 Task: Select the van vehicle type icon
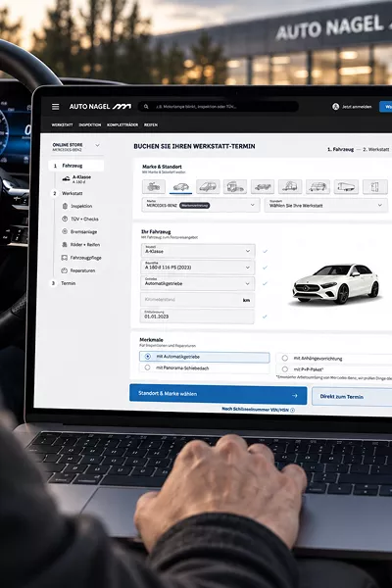click(208, 187)
